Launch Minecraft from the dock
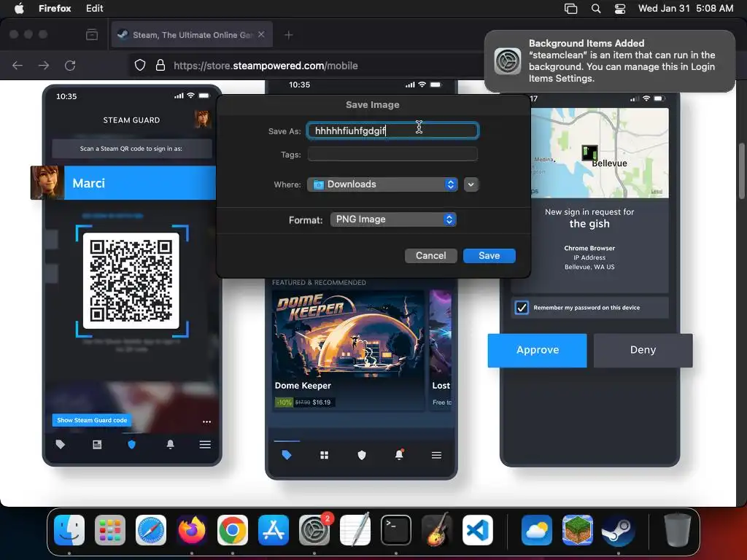The width and height of the screenshot is (747, 560). point(578,530)
